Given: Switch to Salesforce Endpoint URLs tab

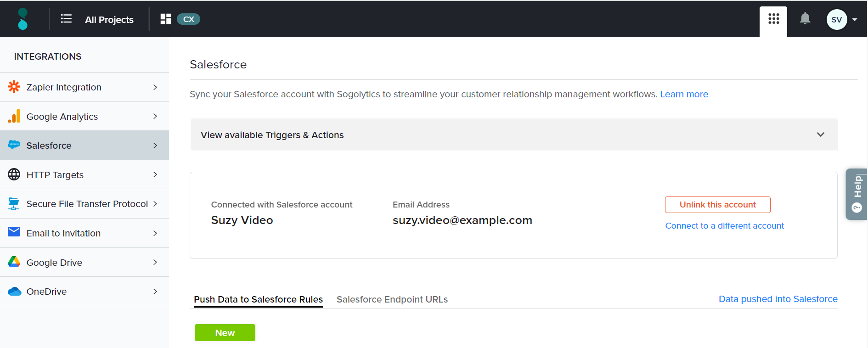Looking at the screenshot, I should point(392,299).
